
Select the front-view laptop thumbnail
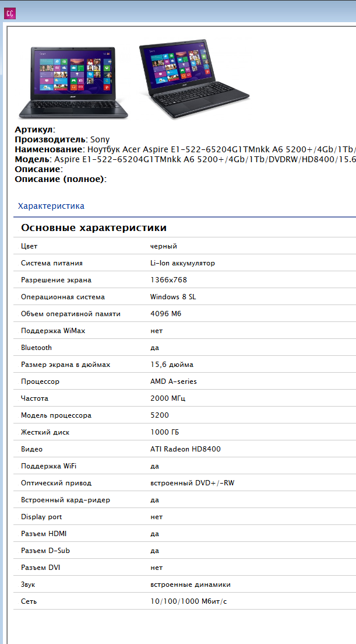73,83
